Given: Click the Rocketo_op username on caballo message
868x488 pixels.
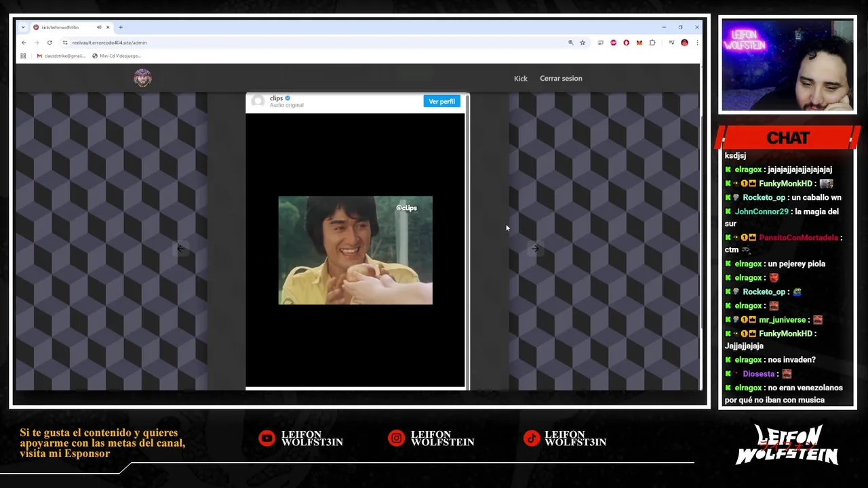Looking at the screenshot, I should pos(764,197).
